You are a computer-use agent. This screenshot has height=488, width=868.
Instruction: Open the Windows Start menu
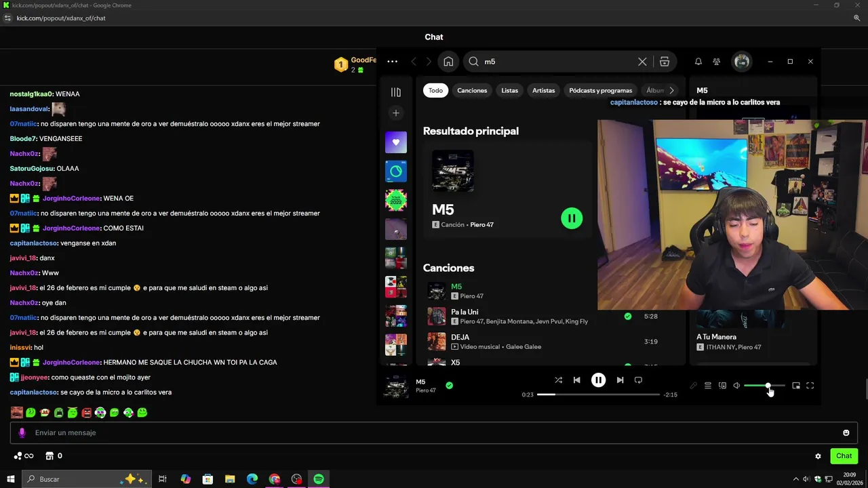click(x=10, y=479)
